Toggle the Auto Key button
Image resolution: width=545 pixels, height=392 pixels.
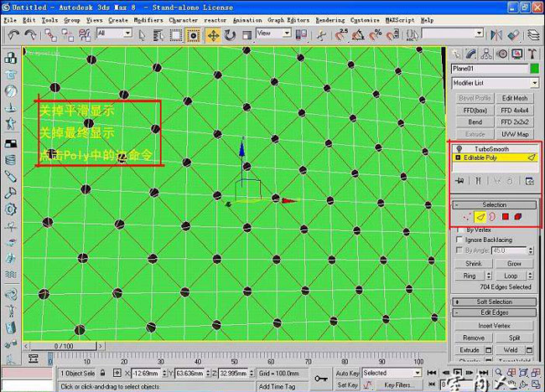coord(347,374)
